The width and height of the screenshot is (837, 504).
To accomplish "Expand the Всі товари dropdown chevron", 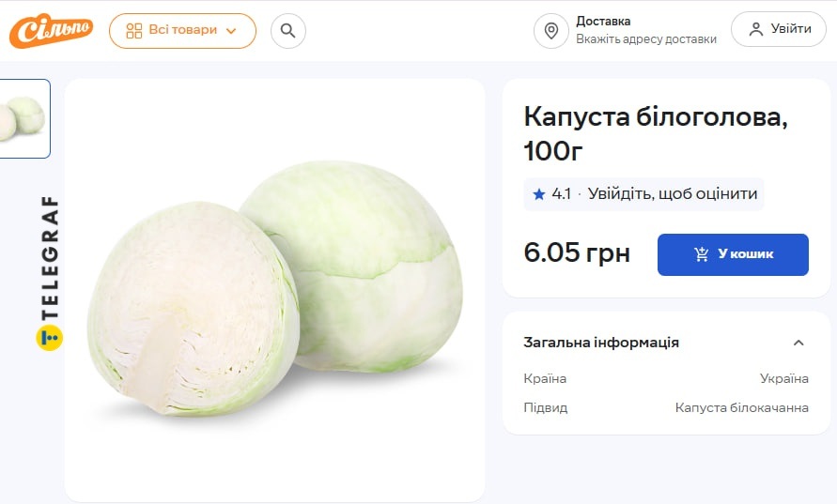I will 231,30.
